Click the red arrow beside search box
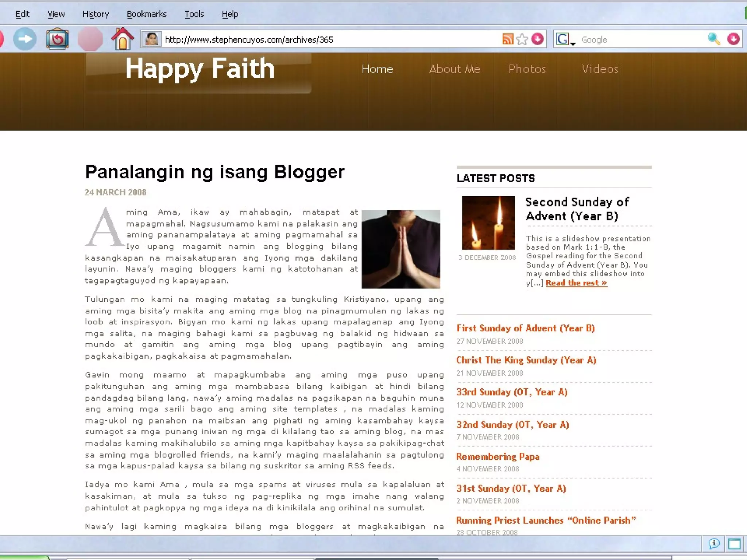The width and height of the screenshot is (747, 560). pyautogui.click(x=733, y=39)
